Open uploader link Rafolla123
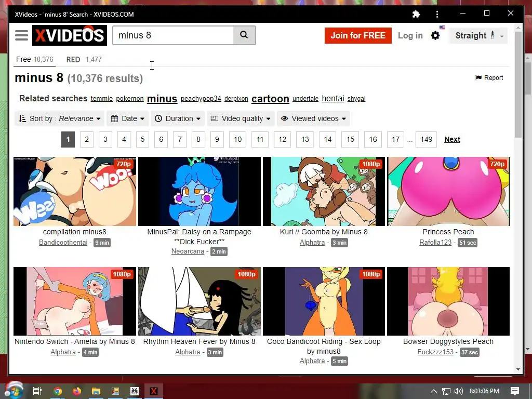 (x=435, y=243)
